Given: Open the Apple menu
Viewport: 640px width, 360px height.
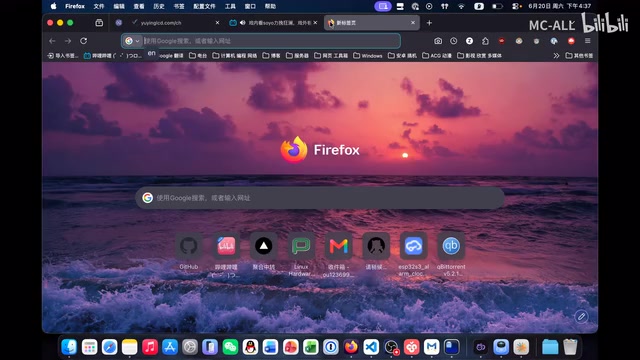Looking at the screenshot, I should [53, 6].
